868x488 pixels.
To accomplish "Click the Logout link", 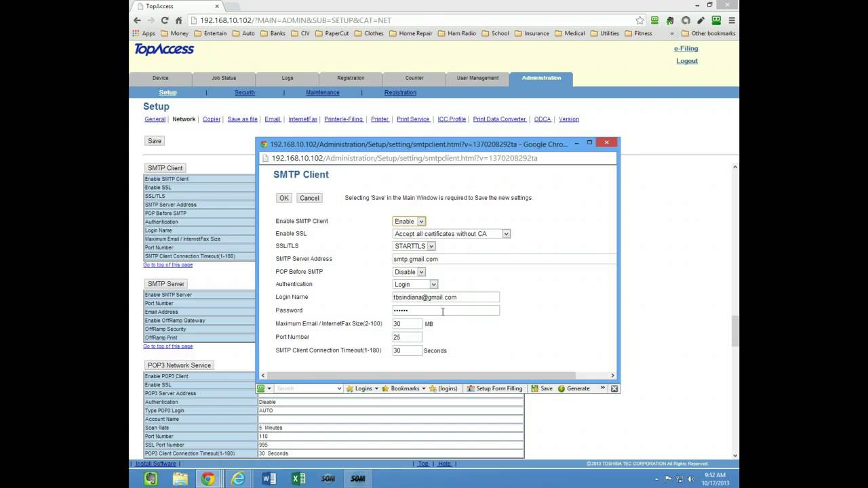I will tap(686, 61).
